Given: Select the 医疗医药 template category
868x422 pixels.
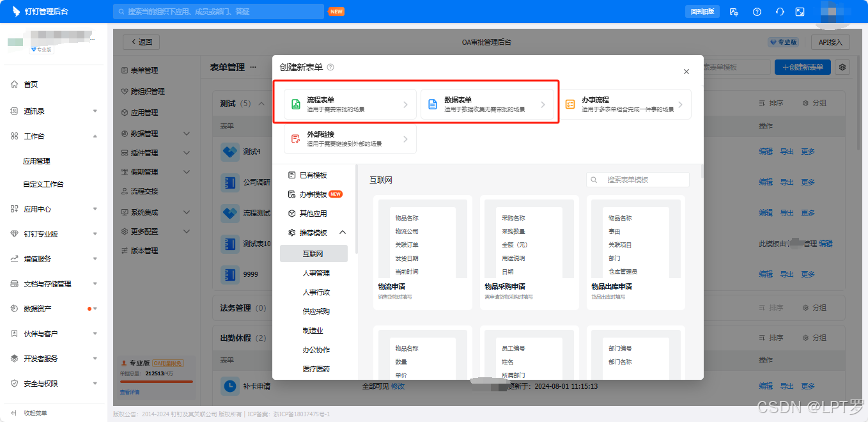Looking at the screenshot, I should 316,369.
